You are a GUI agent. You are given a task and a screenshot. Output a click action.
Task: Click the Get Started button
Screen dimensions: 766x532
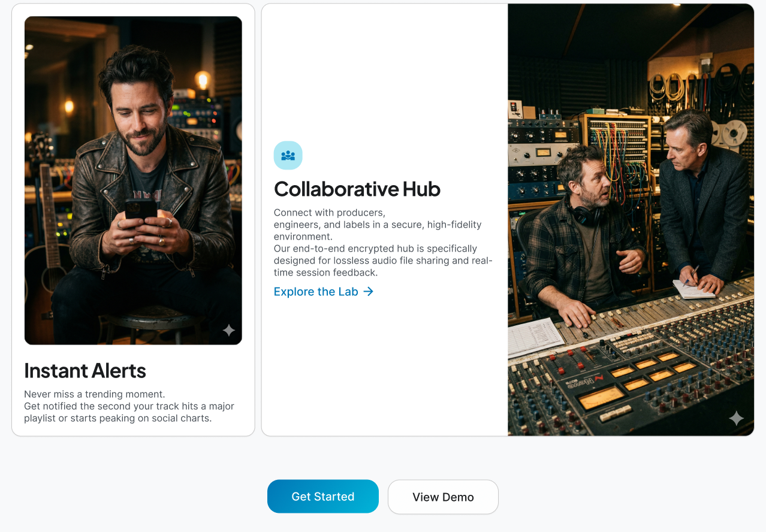pyautogui.click(x=323, y=497)
